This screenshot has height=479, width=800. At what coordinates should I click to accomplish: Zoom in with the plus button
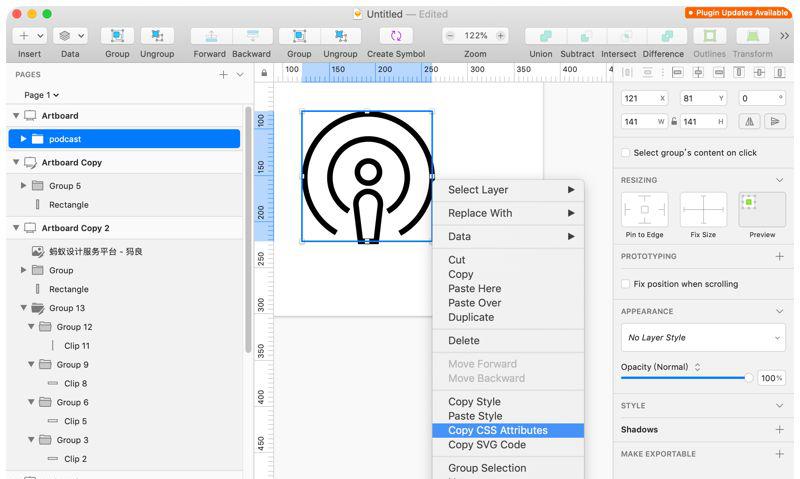point(501,36)
